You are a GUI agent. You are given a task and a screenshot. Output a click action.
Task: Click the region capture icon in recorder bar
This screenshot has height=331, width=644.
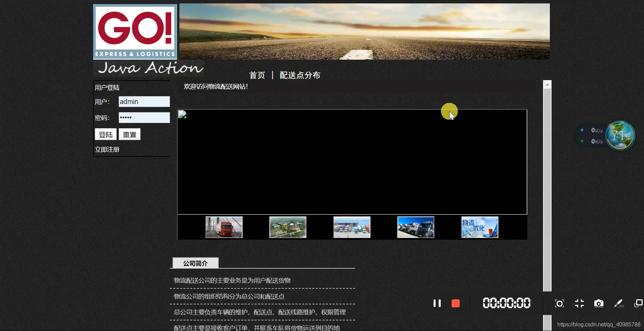coord(559,303)
